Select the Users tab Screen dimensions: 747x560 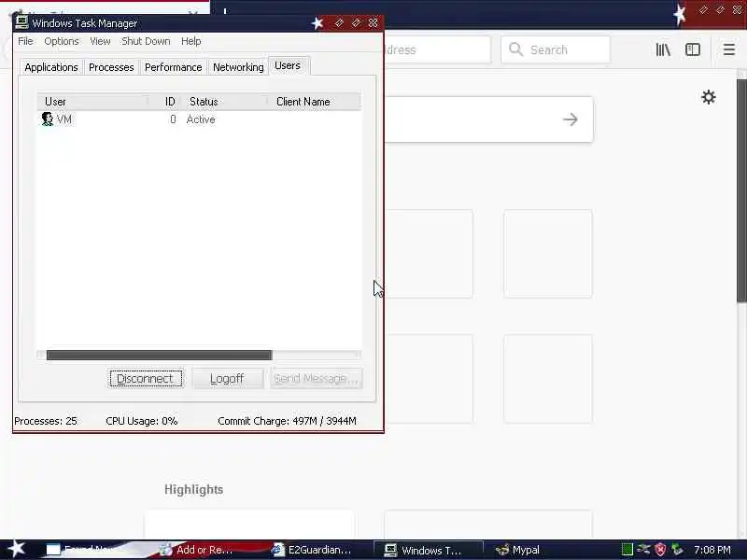click(x=288, y=65)
